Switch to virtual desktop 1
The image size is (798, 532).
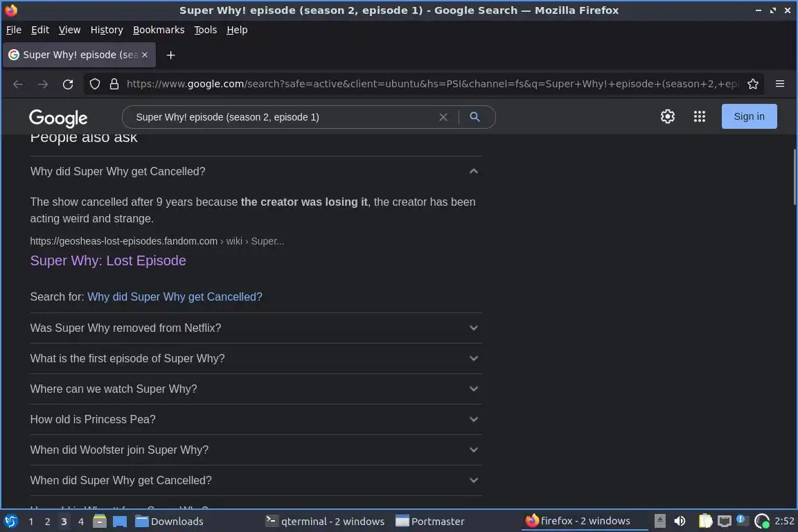tap(31, 522)
